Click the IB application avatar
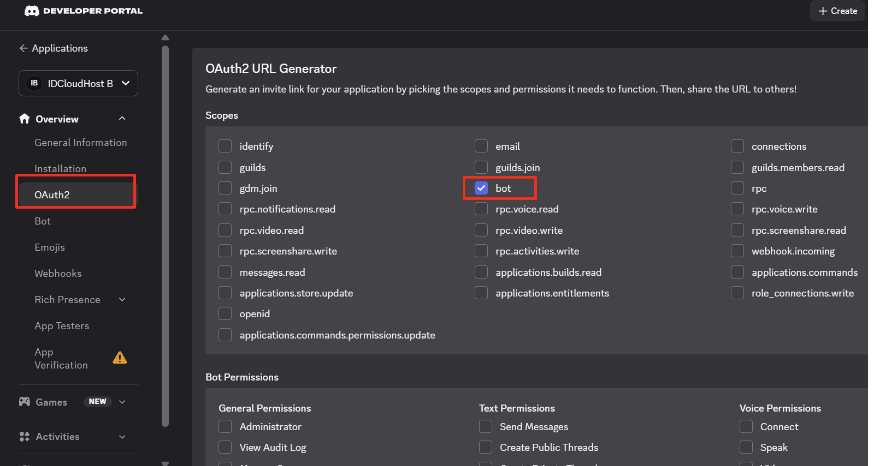The width and height of the screenshot is (874, 466). (34, 83)
